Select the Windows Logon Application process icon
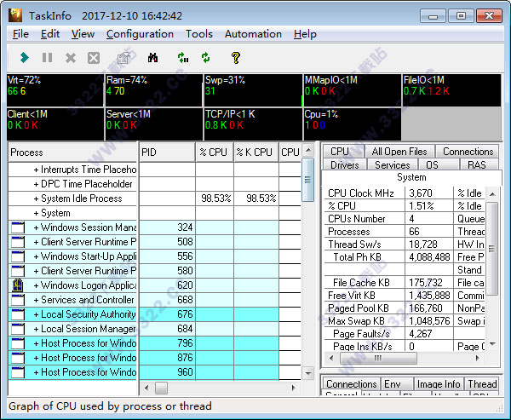 tap(18, 285)
